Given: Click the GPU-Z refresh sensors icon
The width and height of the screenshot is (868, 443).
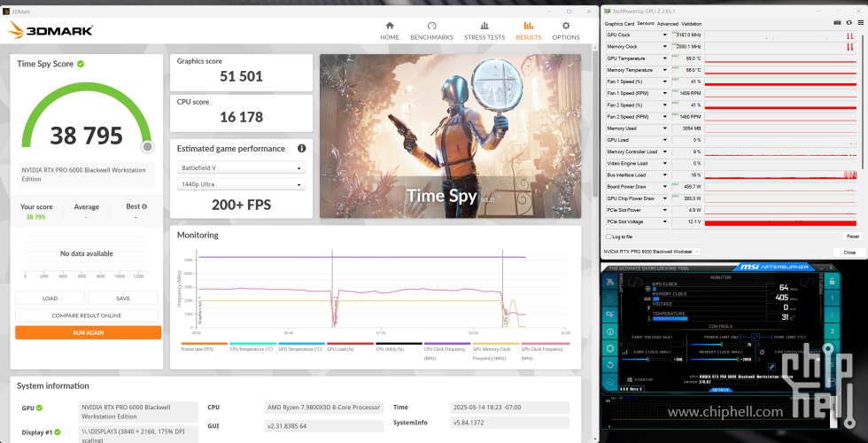Looking at the screenshot, I should [849, 23].
